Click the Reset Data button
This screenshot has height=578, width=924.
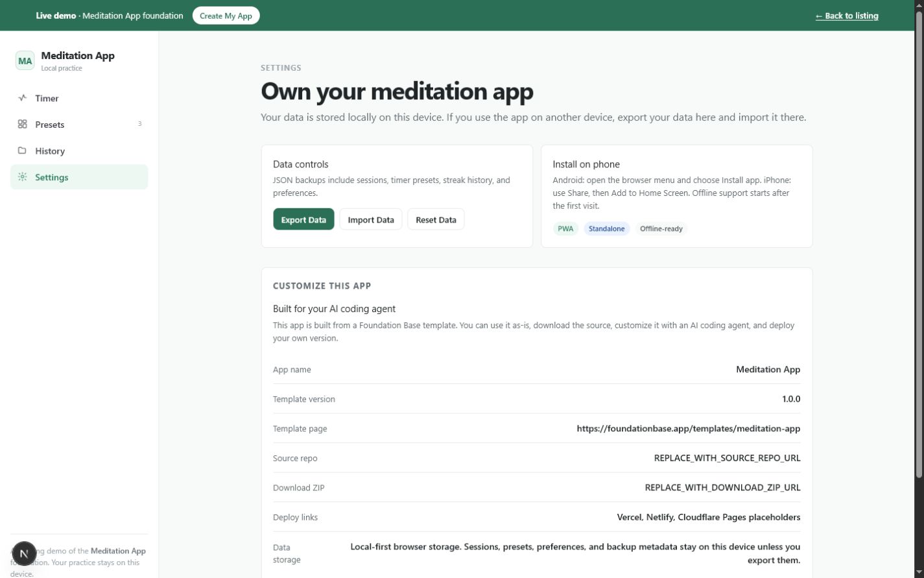(436, 219)
